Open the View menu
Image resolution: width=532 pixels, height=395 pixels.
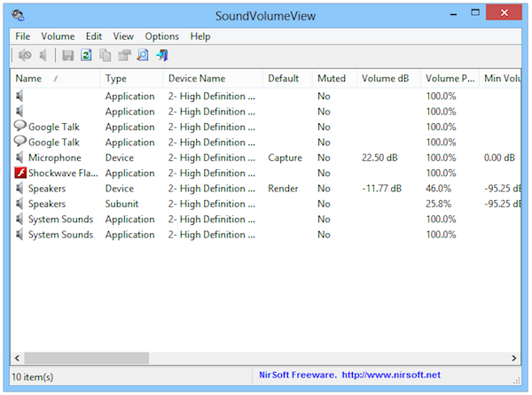(123, 36)
